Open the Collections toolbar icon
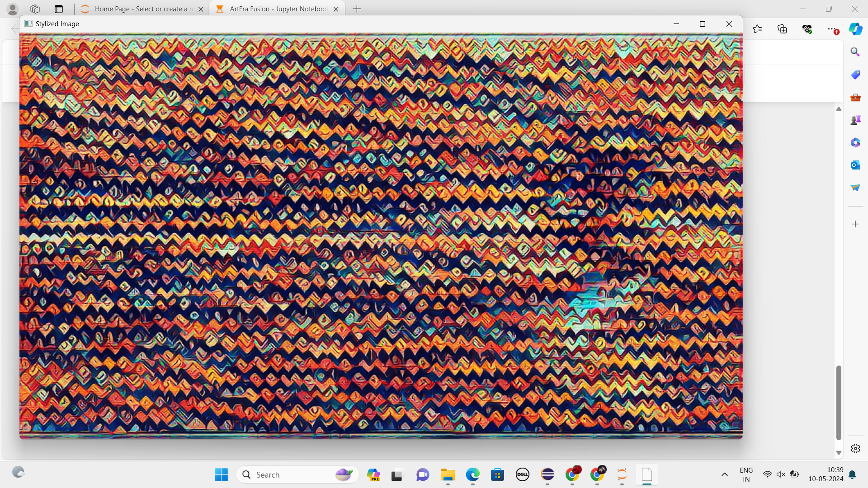The width and height of the screenshot is (868, 488). pyautogui.click(x=782, y=29)
